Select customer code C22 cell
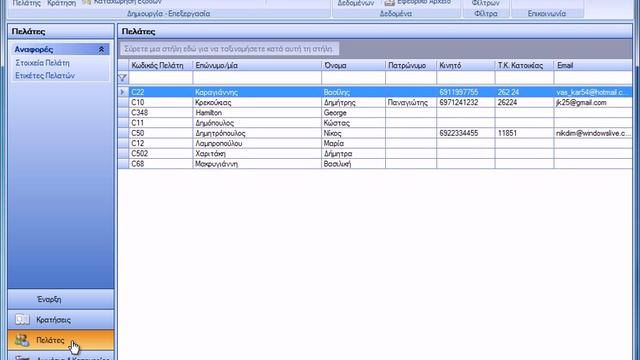 point(160,92)
